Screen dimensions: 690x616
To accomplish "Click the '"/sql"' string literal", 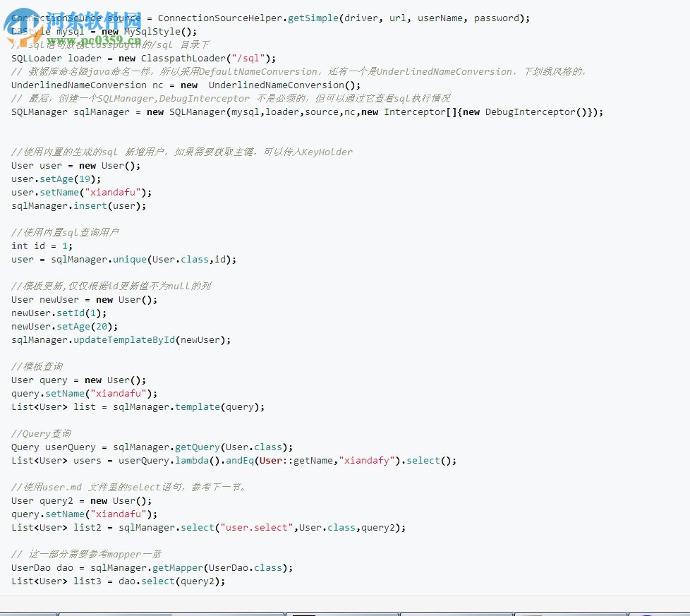I will point(248,59).
